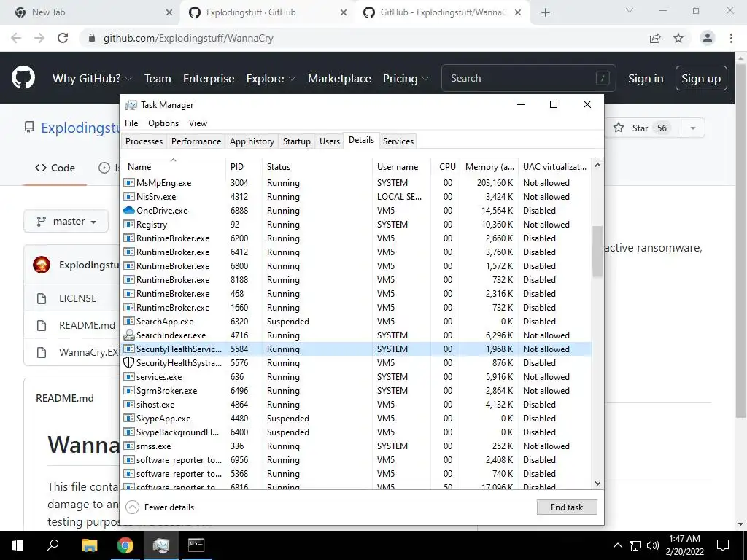Open the Marketplace link
This screenshot has width=747, height=560.
pos(339,78)
